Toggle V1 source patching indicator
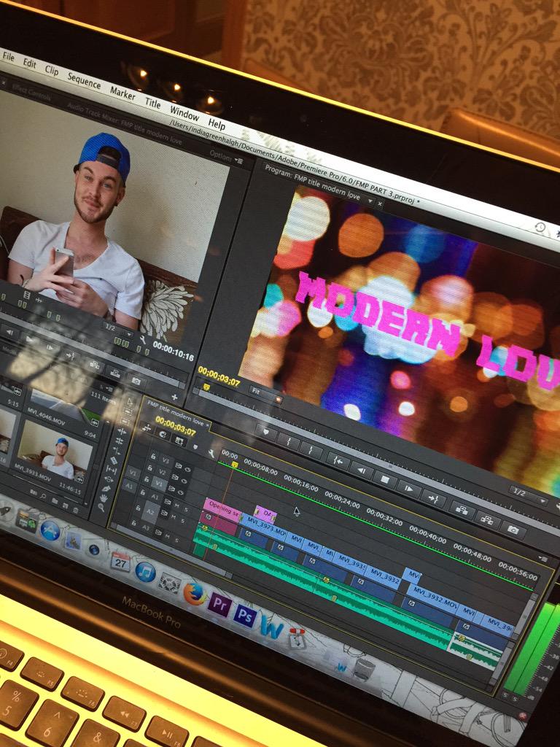This screenshot has height=747, width=560. click(133, 473)
